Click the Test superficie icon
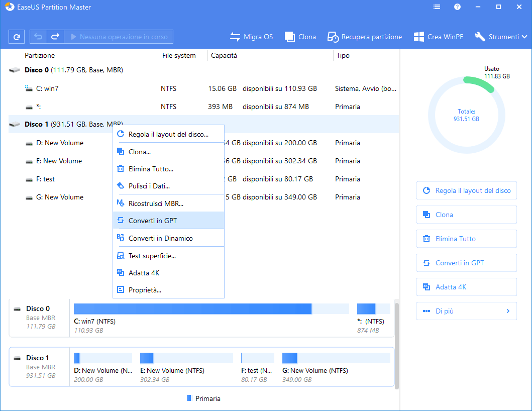Viewport: 532px width, 411px height. point(121,256)
